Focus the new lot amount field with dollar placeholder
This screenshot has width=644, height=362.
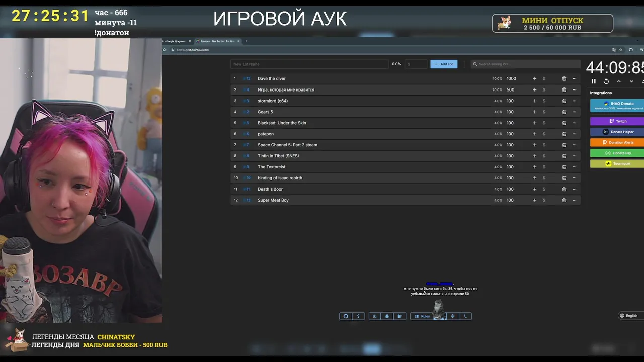tap(416, 64)
